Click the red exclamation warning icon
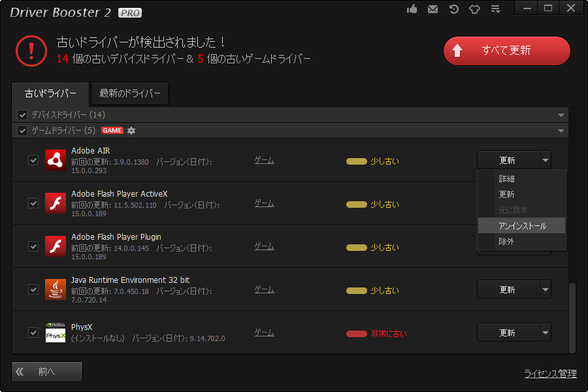 click(31, 51)
